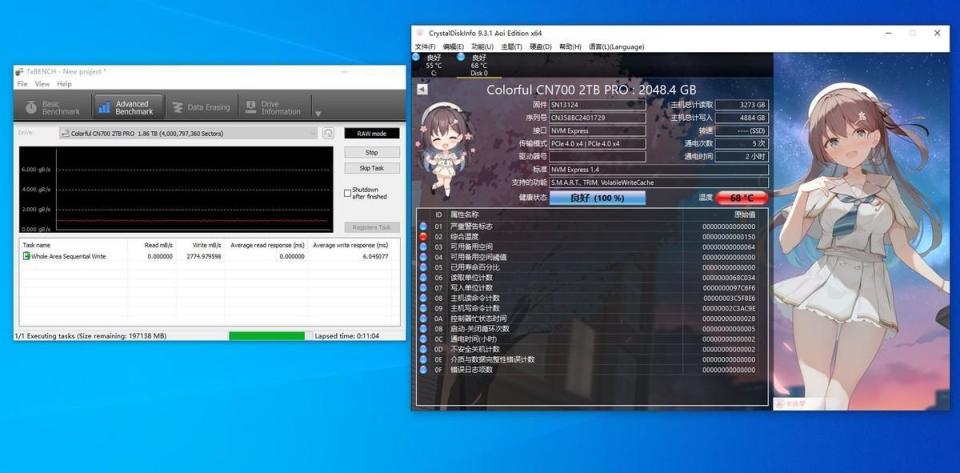Open Data Erasing tab in TxBENCH

tap(201, 108)
